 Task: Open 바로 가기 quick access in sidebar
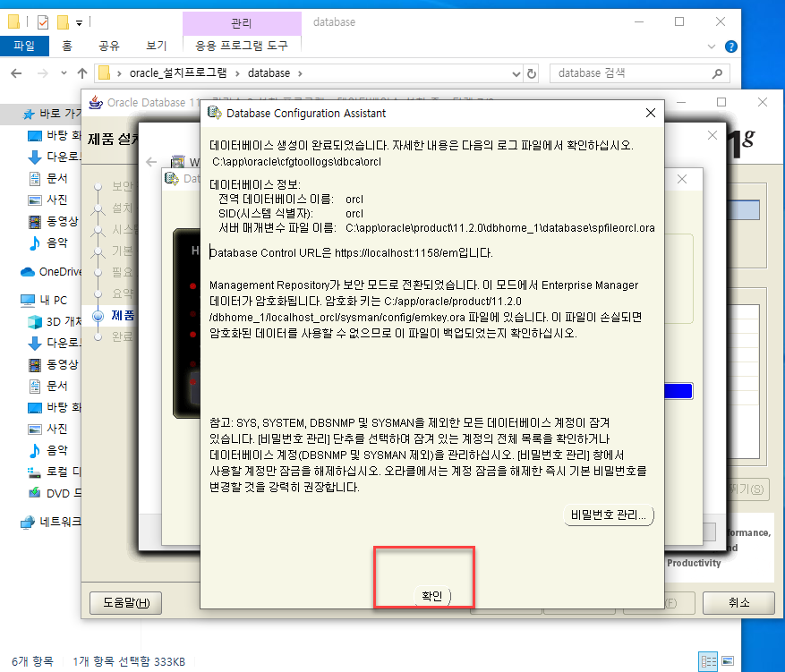[x=52, y=114]
